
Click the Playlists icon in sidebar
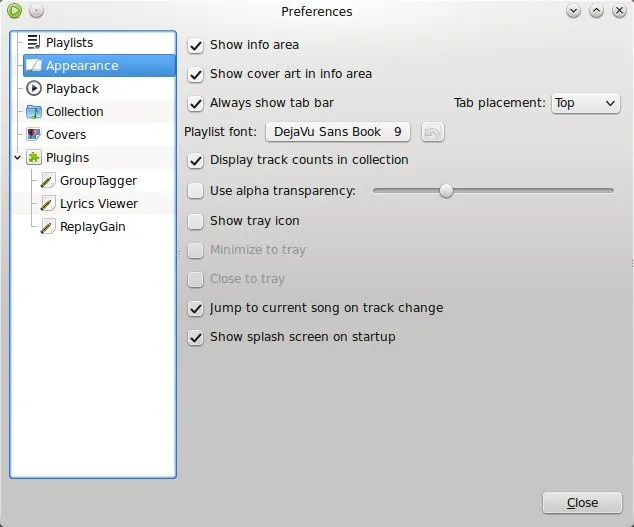(33, 43)
